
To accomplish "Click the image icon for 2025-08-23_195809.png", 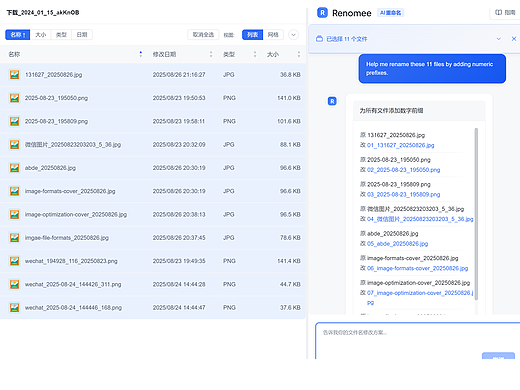I will click(14, 121).
